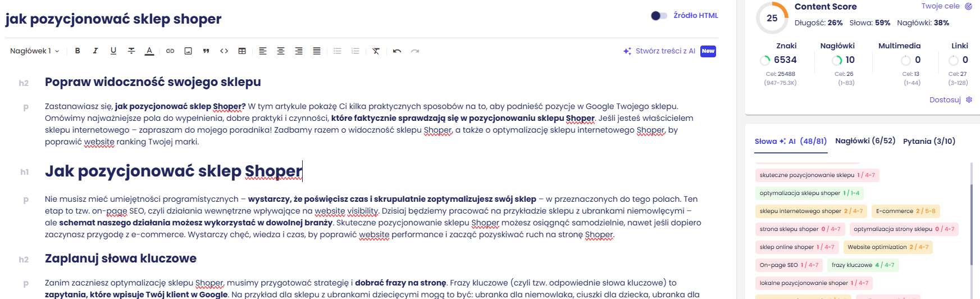Click the 'frazy kluczowe' keyword tag
This screenshot has width=980, height=299.
point(863,265)
